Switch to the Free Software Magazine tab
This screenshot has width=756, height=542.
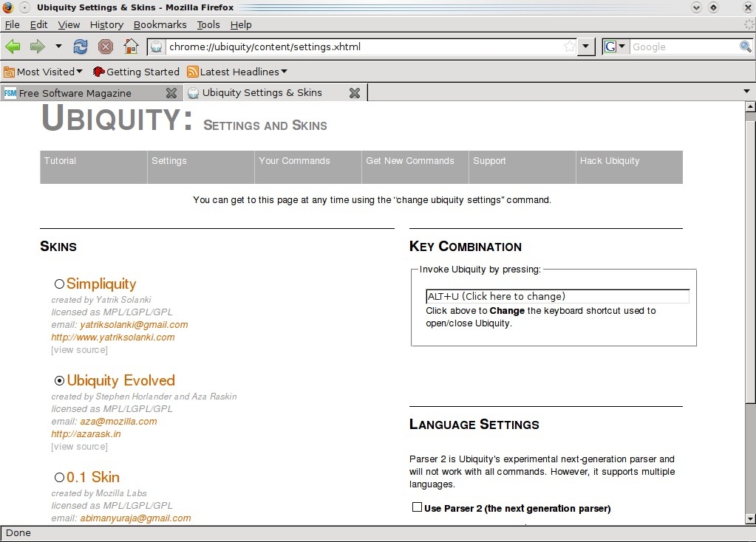coord(91,93)
